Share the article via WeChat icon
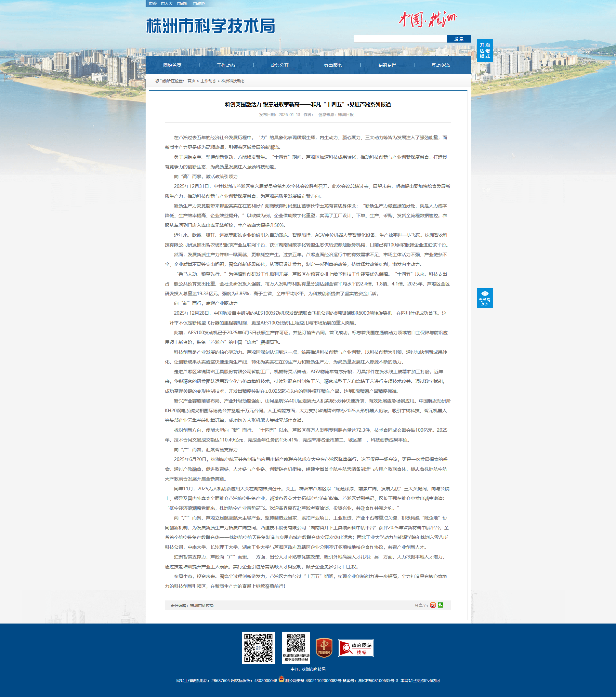The image size is (616, 697). pos(440,605)
